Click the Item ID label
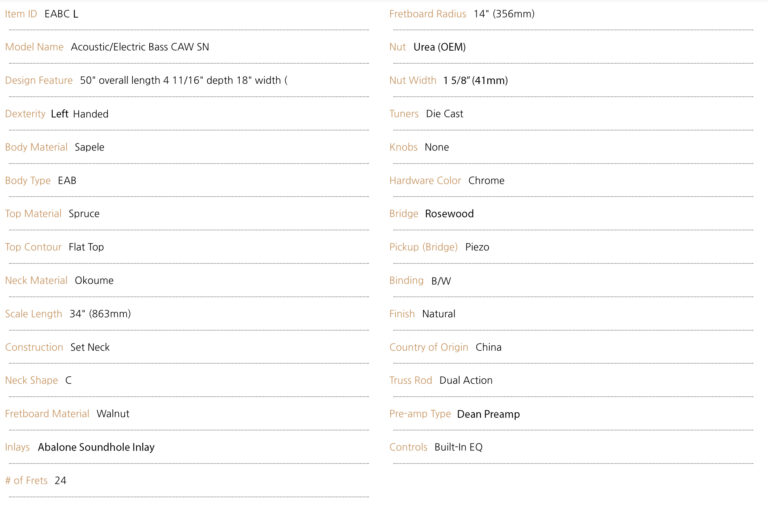 [x=21, y=14]
